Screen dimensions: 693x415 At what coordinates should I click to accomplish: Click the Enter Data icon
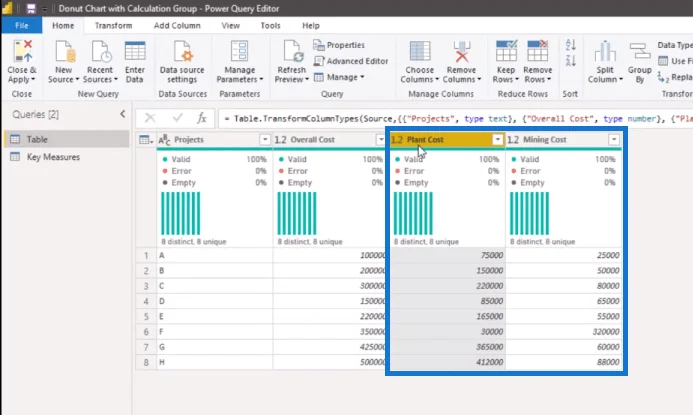135,51
